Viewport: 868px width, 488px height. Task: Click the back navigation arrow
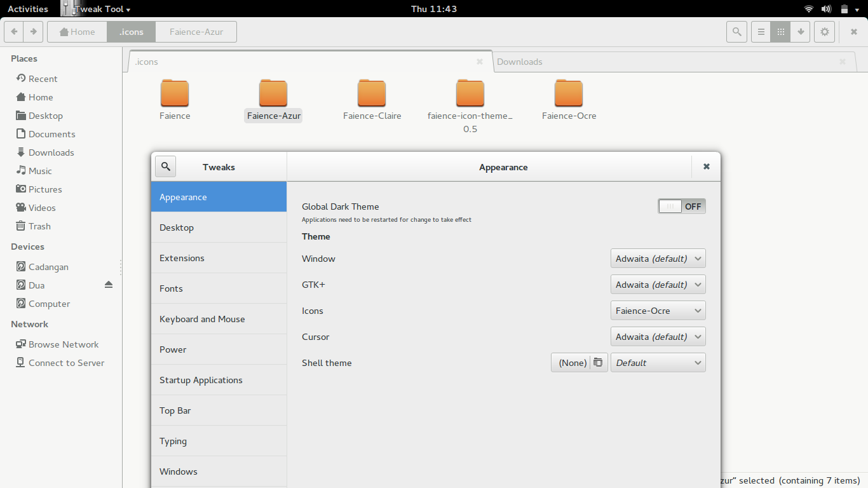(13, 31)
